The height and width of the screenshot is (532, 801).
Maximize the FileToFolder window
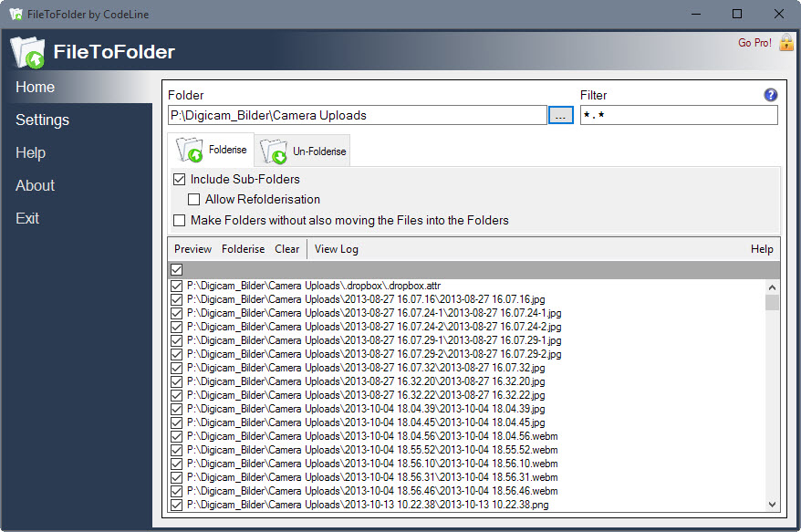(x=736, y=14)
